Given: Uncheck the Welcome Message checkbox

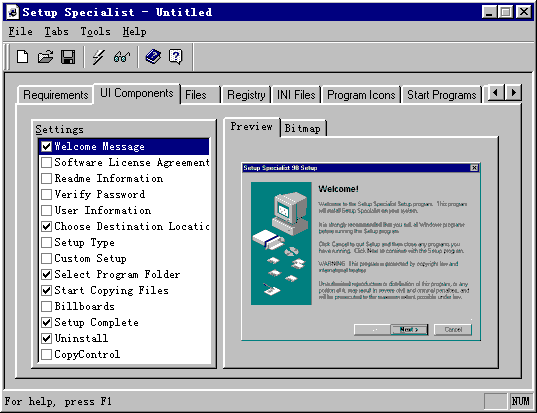Looking at the screenshot, I should click(46, 147).
